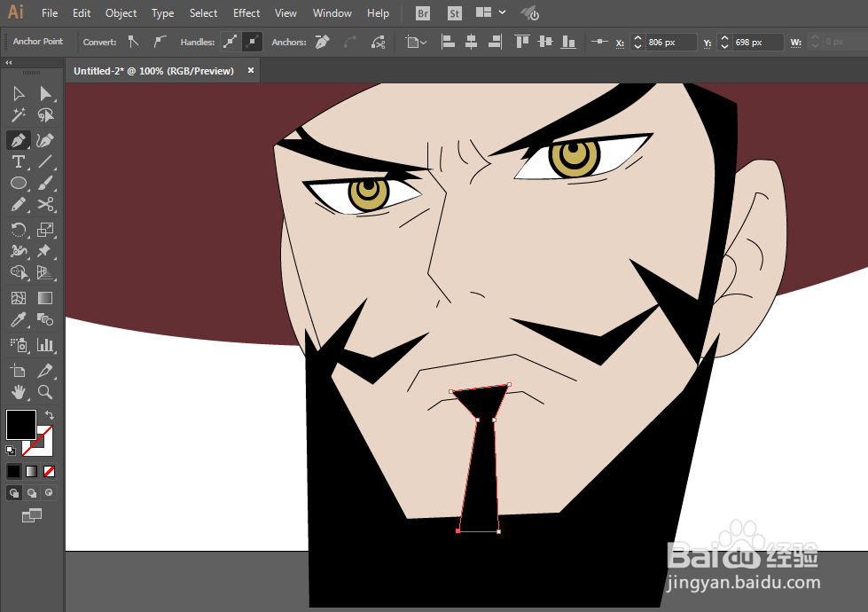Choose the Line Segment tool
The image size is (868, 612).
[x=45, y=161]
